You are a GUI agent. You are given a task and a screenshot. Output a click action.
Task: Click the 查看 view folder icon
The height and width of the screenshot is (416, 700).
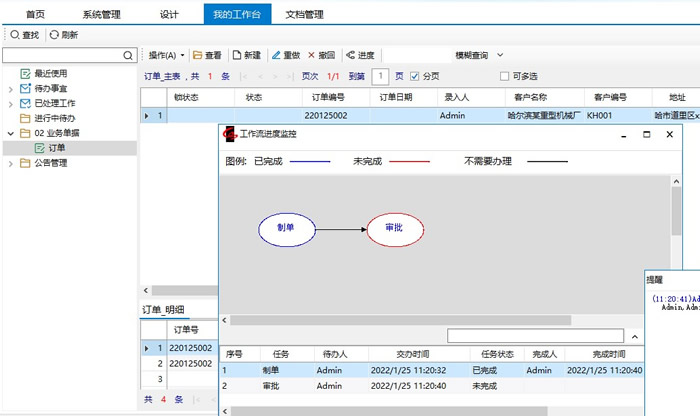point(198,55)
